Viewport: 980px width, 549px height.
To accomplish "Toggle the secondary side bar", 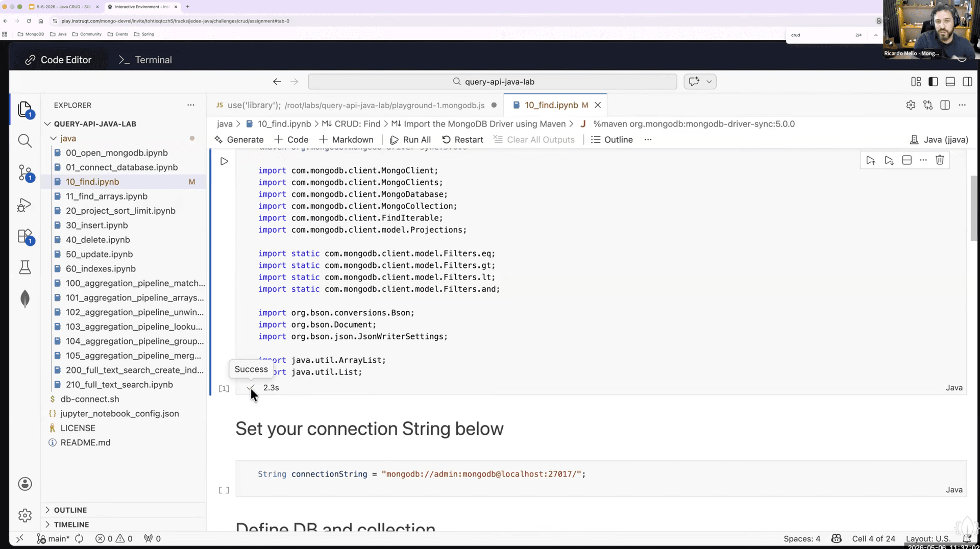I will [967, 82].
